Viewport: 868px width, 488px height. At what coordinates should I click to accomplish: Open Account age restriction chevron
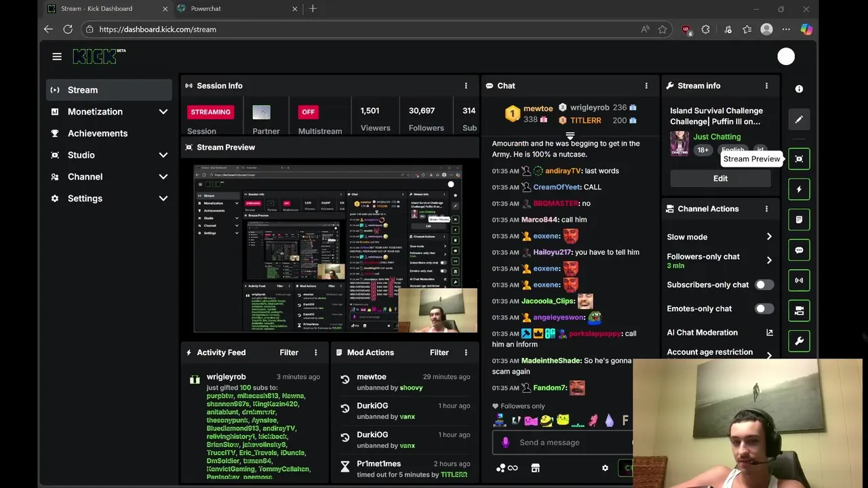point(769,354)
